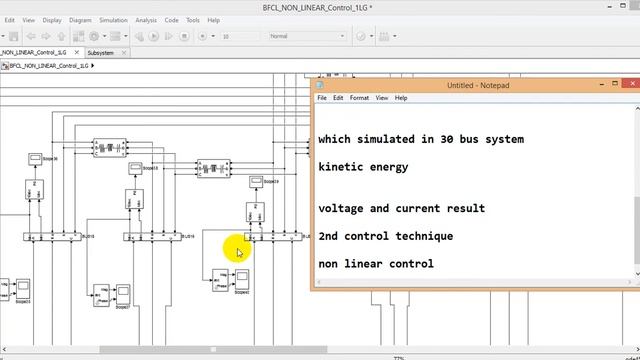Open the Code menu
The width and height of the screenshot is (640, 360).
[171, 20]
